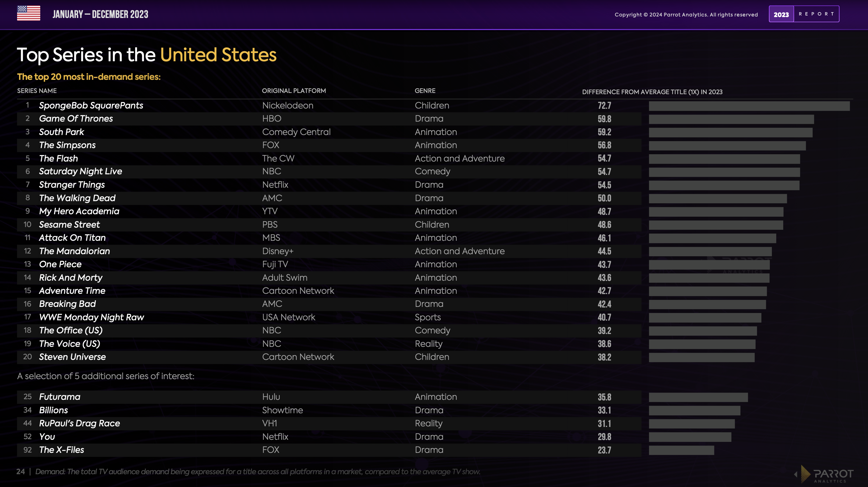Select Adventure Time series name

(x=72, y=291)
